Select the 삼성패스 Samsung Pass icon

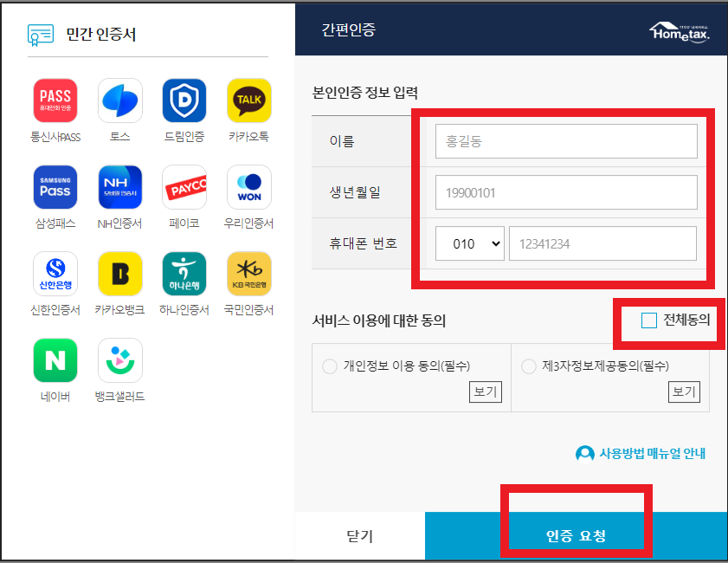tap(55, 187)
